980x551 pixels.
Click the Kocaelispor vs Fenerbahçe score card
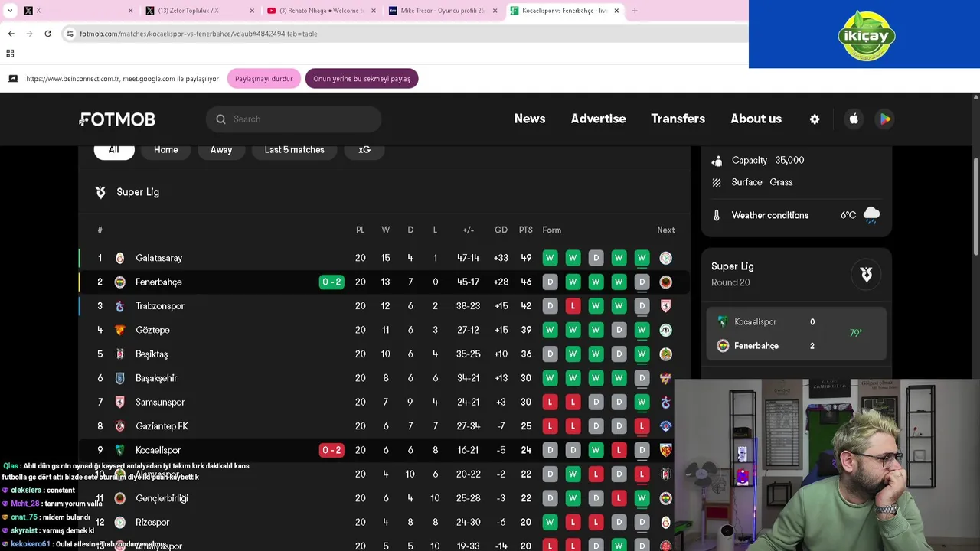tap(796, 334)
